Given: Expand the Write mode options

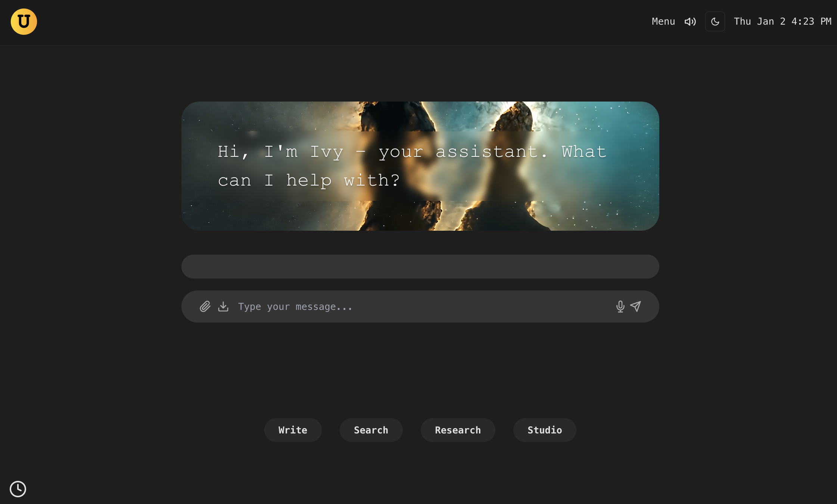Looking at the screenshot, I should click(x=292, y=430).
